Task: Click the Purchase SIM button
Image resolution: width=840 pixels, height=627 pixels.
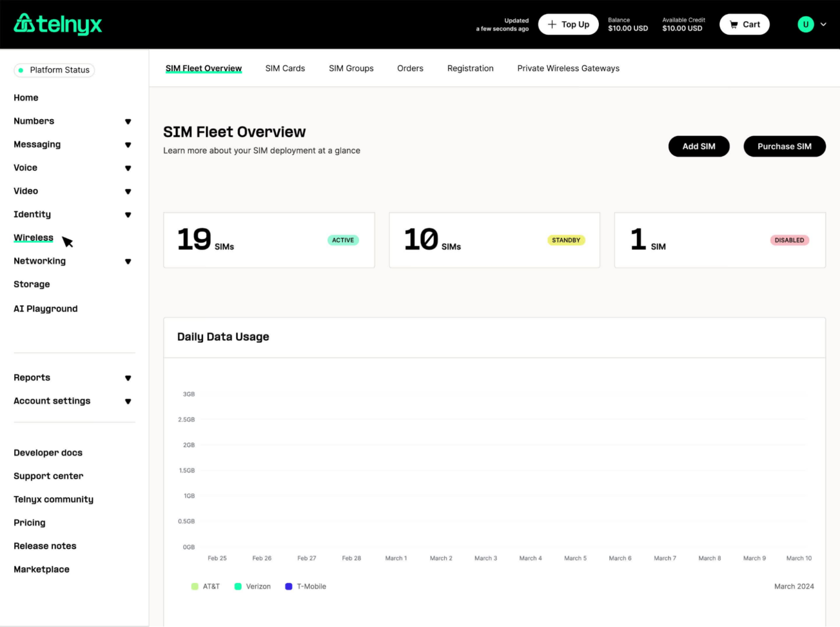Action: (x=784, y=146)
